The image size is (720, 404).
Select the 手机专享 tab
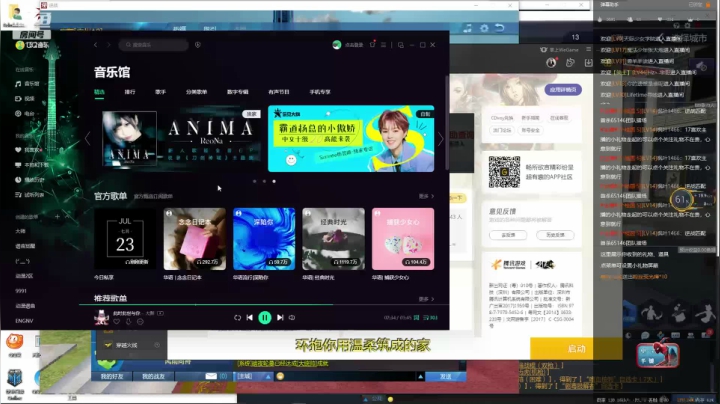[x=320, y=92]
